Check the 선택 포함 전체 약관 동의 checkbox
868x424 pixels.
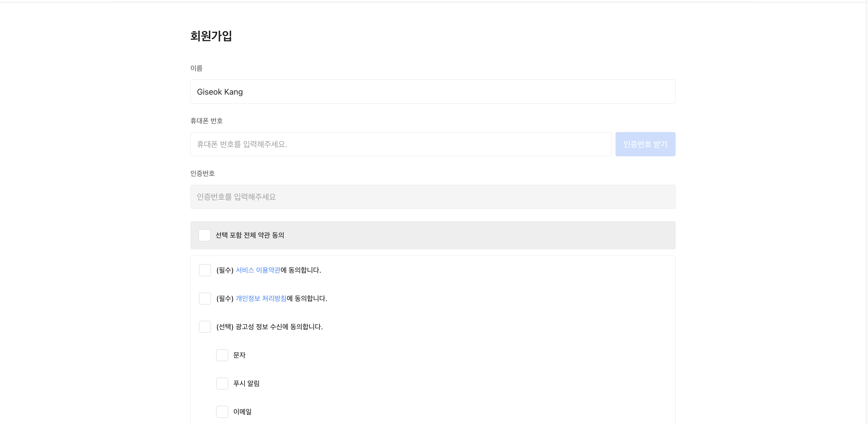pyautogui.click(x=204, y=236)
